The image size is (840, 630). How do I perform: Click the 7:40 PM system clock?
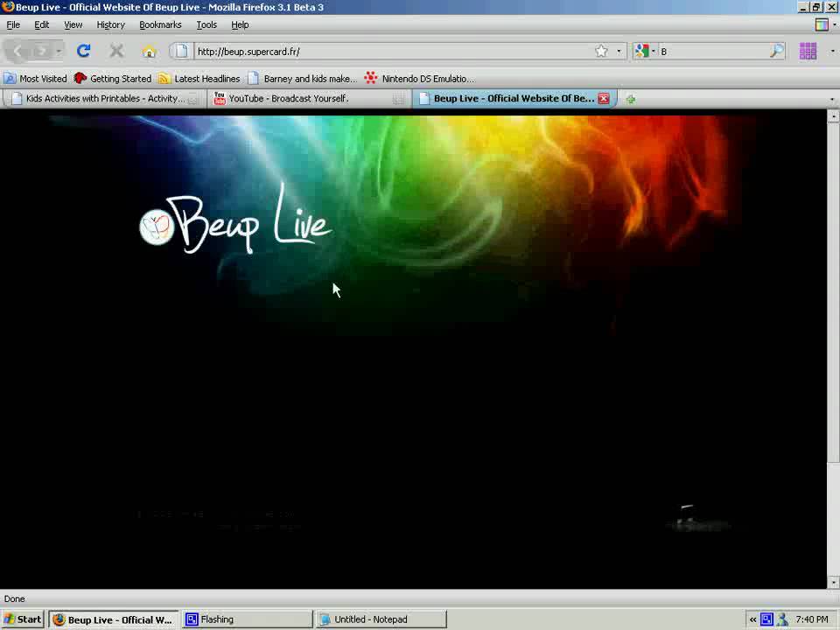(812, 619)
